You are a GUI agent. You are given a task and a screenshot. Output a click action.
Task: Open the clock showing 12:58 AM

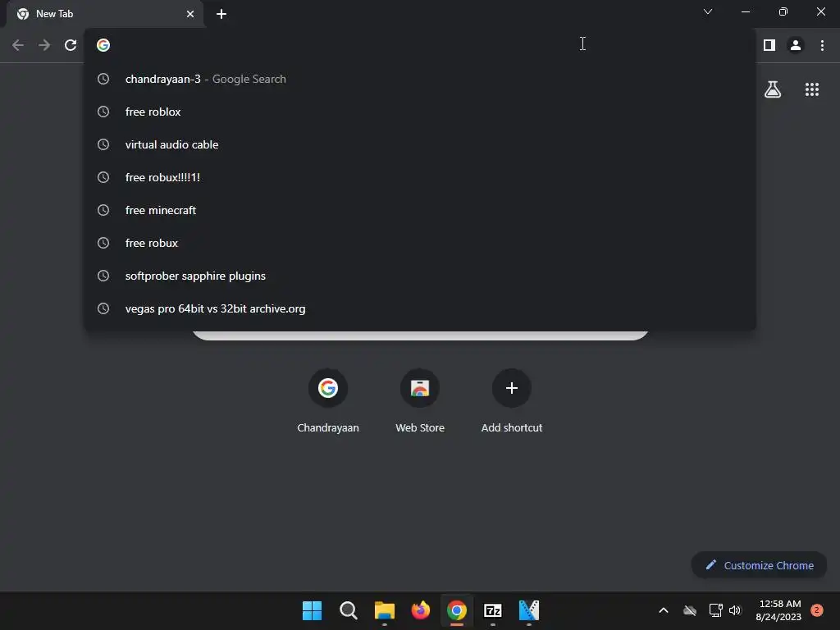click(778, 610)
